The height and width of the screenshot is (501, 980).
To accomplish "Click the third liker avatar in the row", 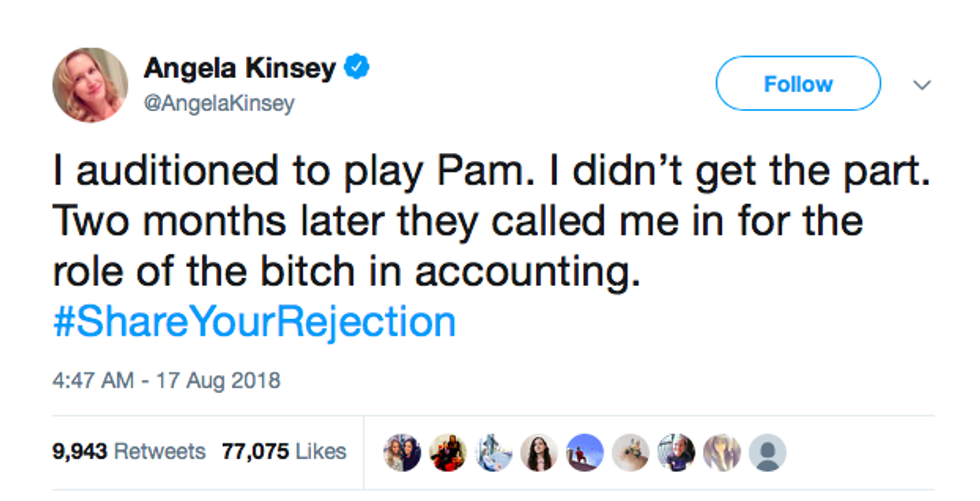I will (x=493, y=452).
